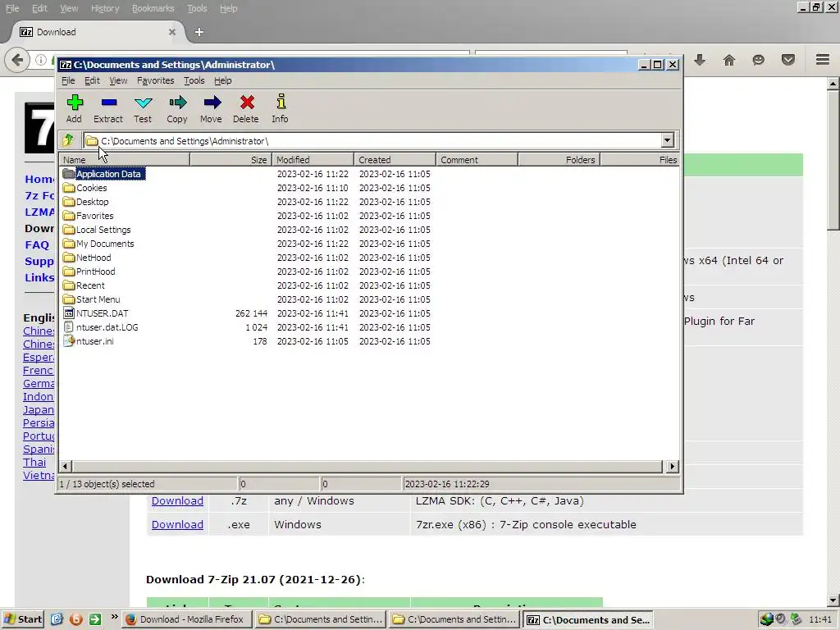Screen dimensions: 840x630
Task: Click the 7-Zip taskbar button
Action: pyautogui.click(x=588, y=619)
